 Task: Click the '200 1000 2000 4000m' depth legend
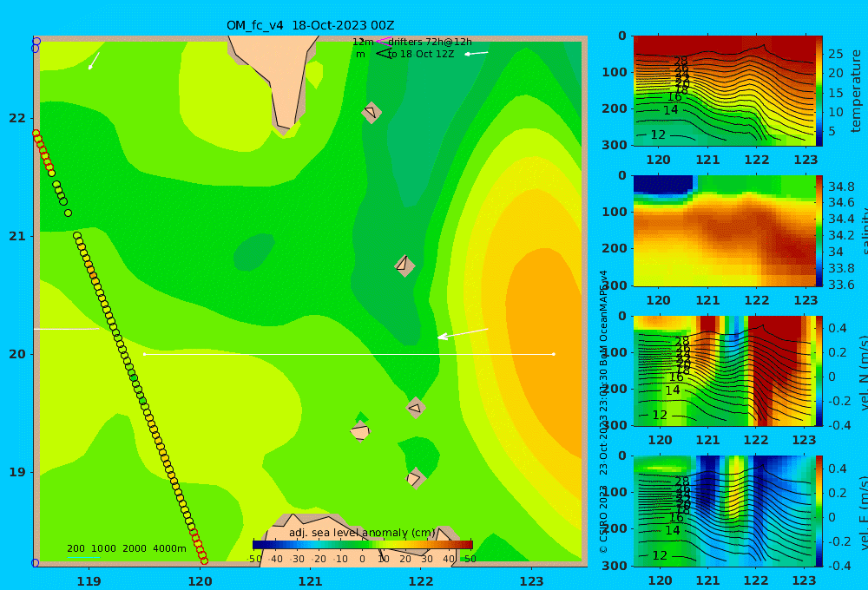(126, 548)
